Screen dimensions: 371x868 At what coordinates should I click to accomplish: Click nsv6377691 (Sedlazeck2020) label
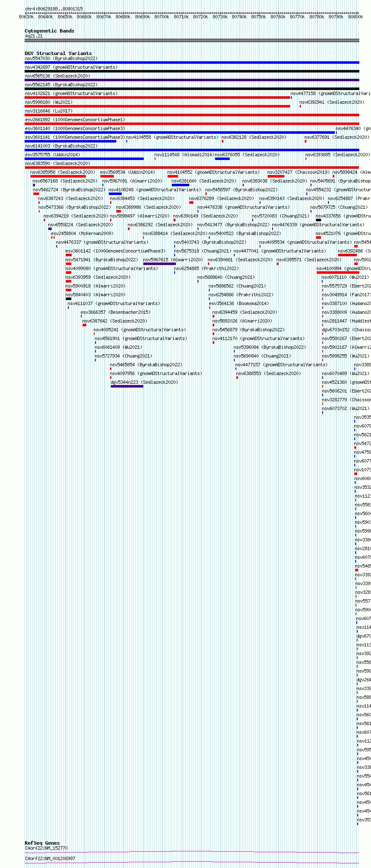tap(337, 137)
